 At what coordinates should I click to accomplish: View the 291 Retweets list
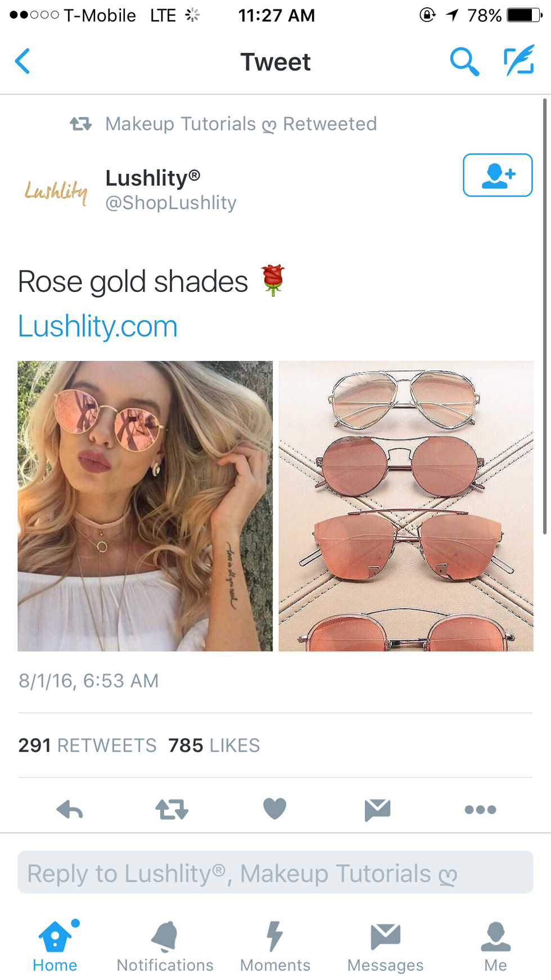87,746
